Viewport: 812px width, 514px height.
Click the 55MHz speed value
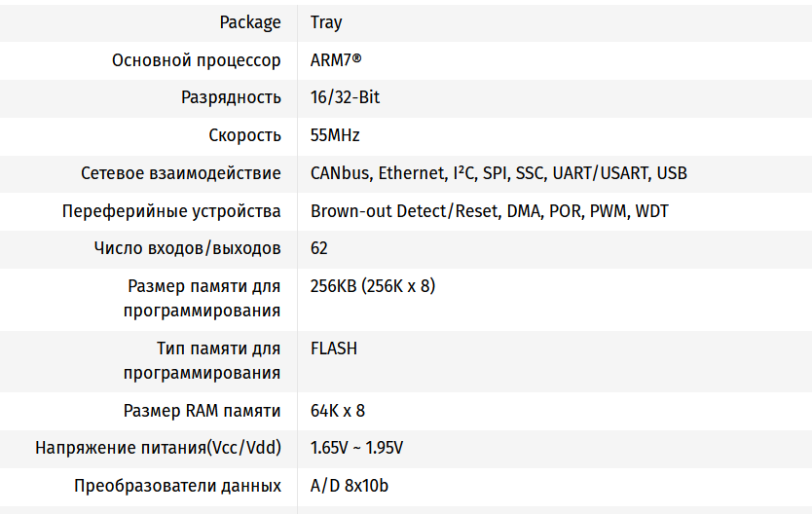pos(335,135)
